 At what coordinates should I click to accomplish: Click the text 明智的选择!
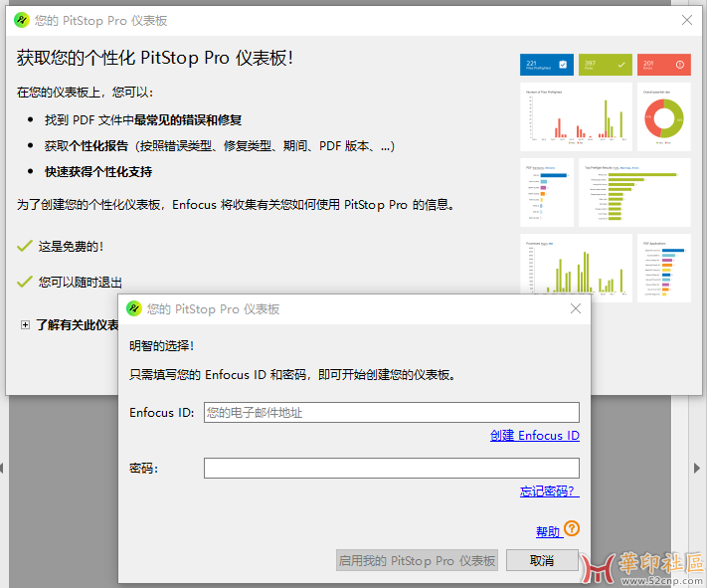click(161, 346)
